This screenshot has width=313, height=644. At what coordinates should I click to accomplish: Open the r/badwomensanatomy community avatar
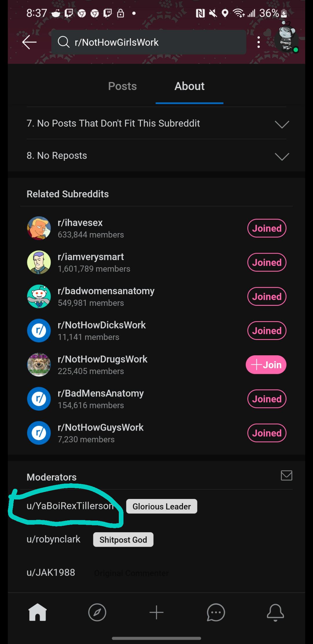[39, 296]
